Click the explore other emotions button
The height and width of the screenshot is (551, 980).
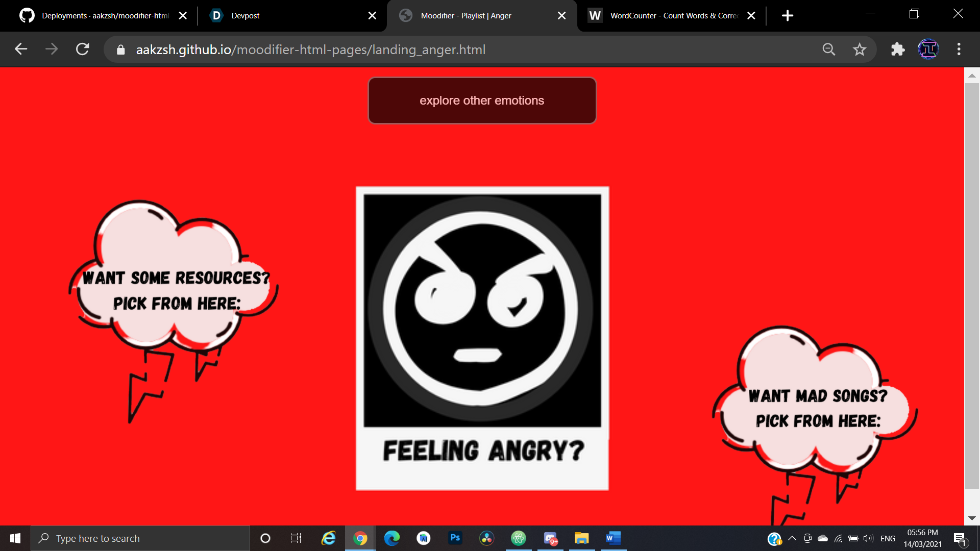point(482,101)
